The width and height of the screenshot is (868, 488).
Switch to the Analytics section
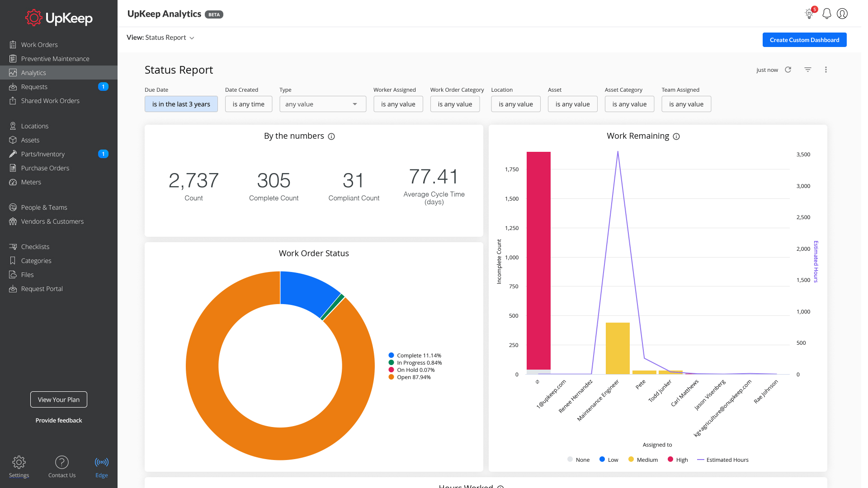click(x=33, y=72)
